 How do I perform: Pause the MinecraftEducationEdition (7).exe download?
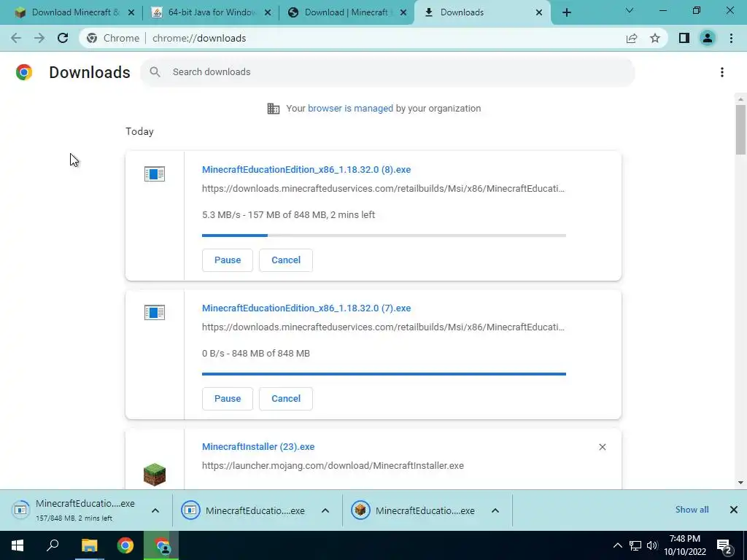[x=228, y=399]
